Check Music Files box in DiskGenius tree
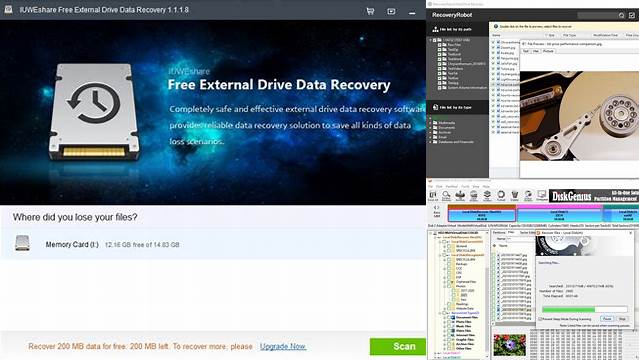This screenshot has height=360, width=639. point(449,326)
